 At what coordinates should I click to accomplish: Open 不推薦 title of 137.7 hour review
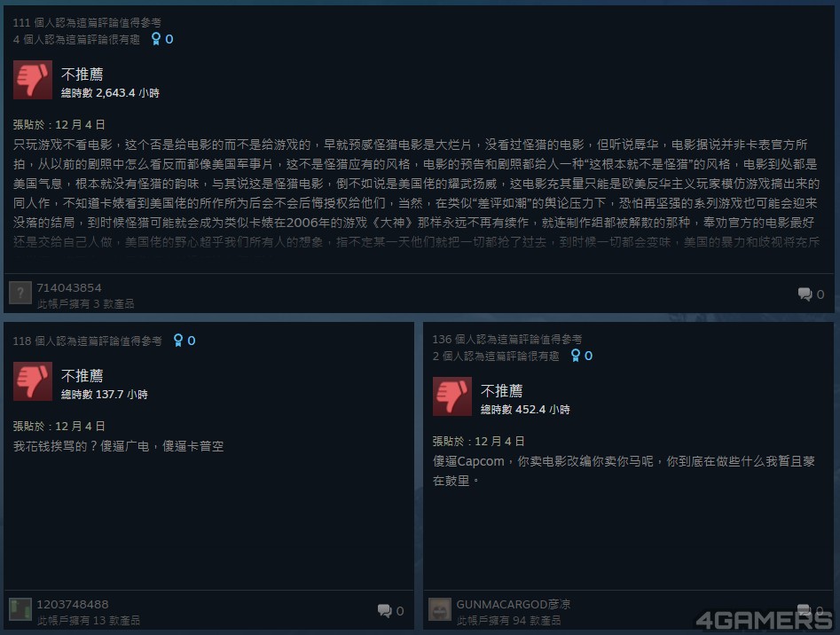[x=82, y=375]
